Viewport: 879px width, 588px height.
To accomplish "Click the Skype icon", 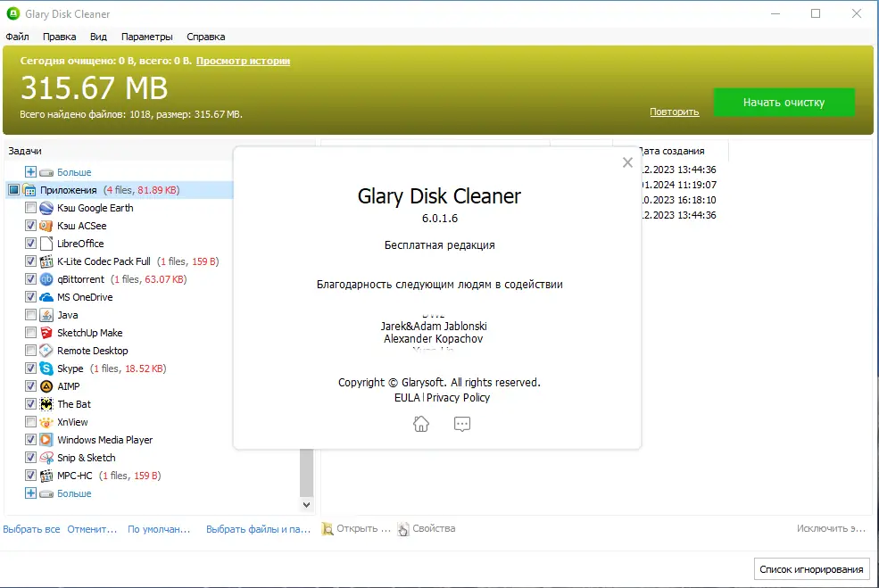I will pyautogui.click(x=46, y=369).
